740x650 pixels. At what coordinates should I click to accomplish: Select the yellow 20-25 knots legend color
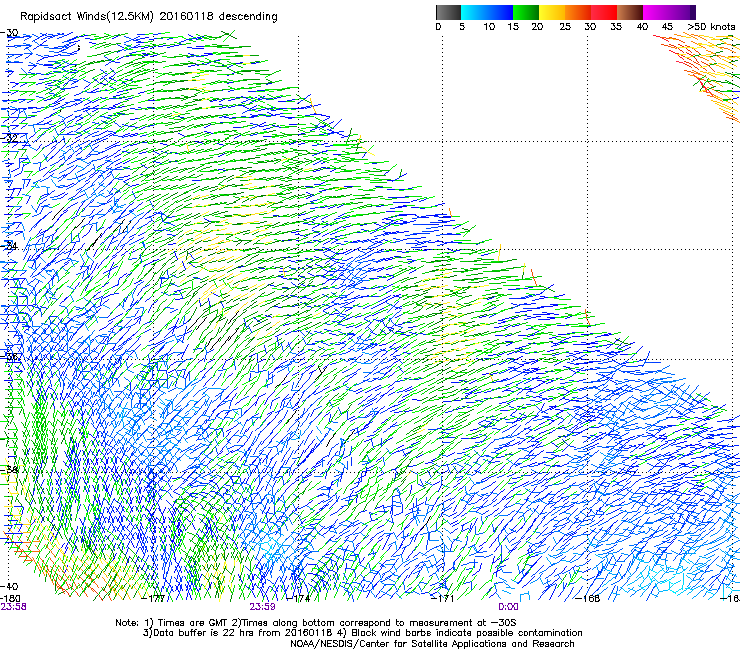[552, 12]
